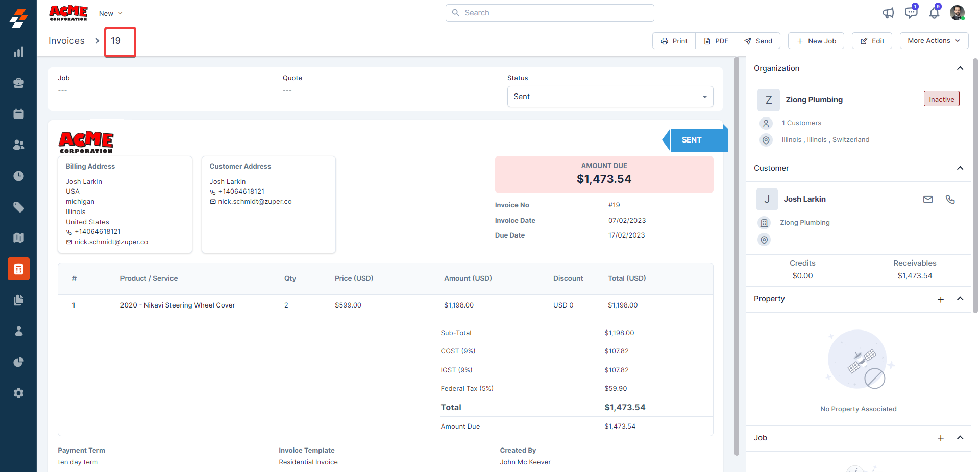Expand the More Actions dropdown

934,41
